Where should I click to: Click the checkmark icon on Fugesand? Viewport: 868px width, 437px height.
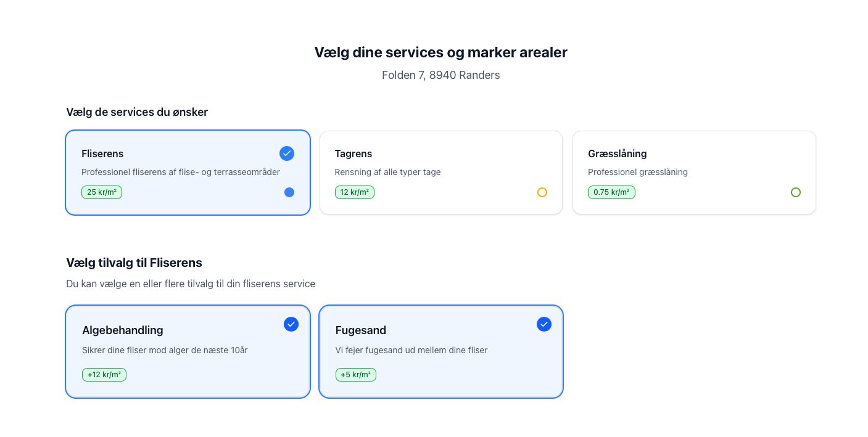pyautogui.click(x=544, y=324)
